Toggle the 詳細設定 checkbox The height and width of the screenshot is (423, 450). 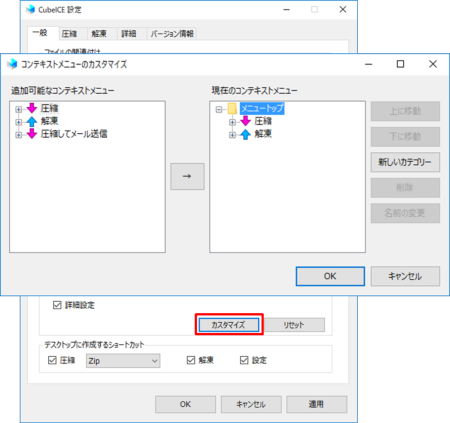[x=57, y=305]
